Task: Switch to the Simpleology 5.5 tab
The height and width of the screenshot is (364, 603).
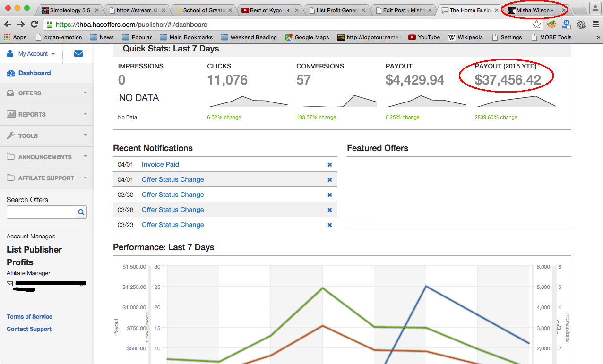Action: pyautogui.click(x=69, y=10)
